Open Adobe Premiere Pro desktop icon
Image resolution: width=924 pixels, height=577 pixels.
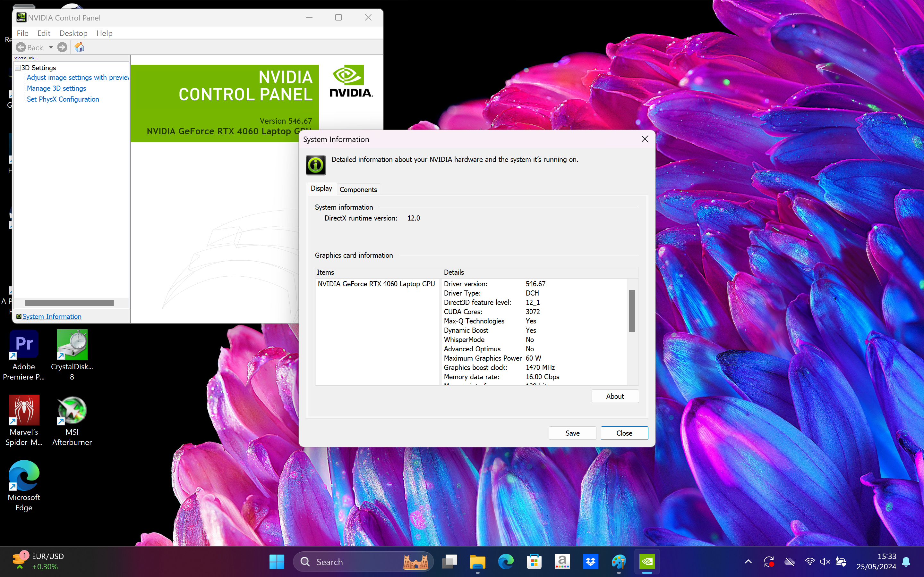click(24, 345)
